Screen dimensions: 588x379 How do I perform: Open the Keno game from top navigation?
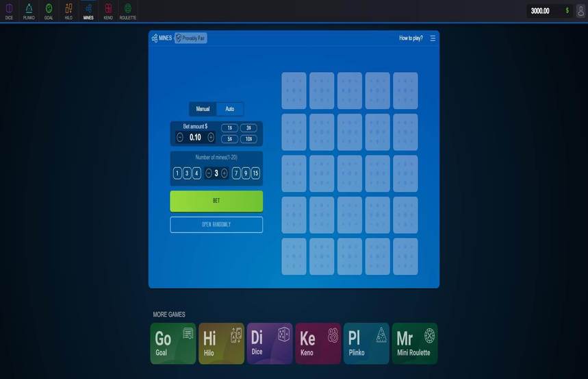pos(108,11)
